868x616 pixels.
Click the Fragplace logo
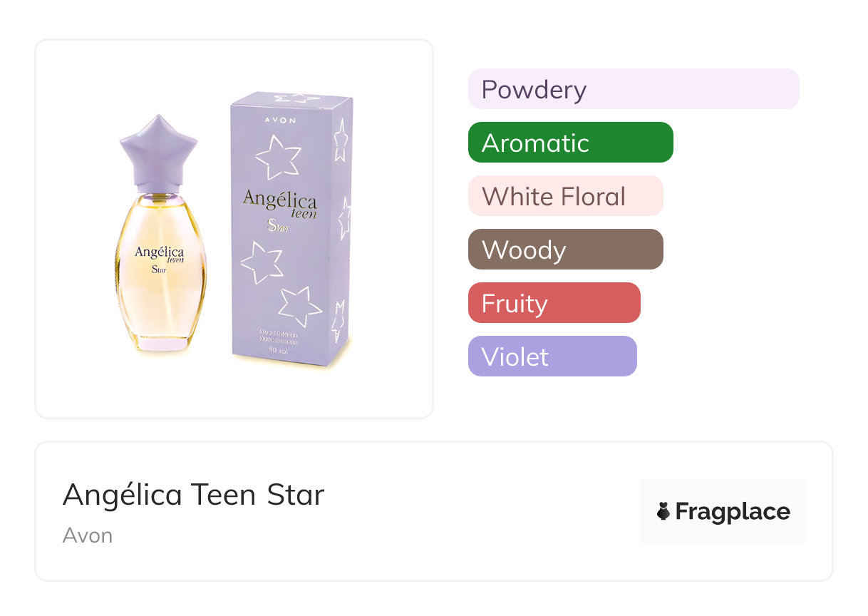coord(723,511)
